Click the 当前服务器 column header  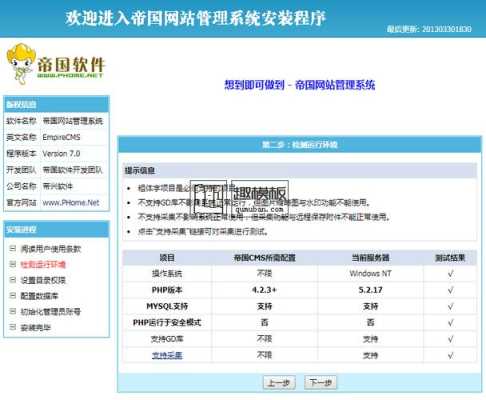[370, 258]
